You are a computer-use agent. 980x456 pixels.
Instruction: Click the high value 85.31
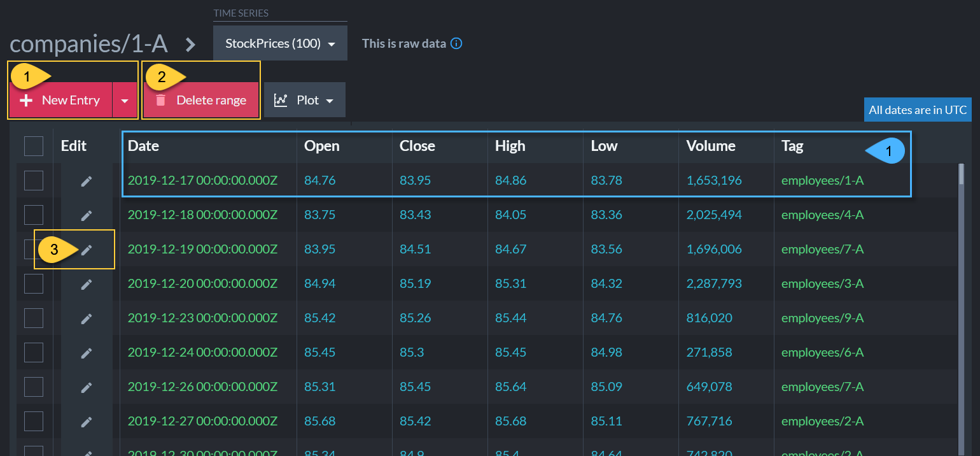click(x=510, y=283)
